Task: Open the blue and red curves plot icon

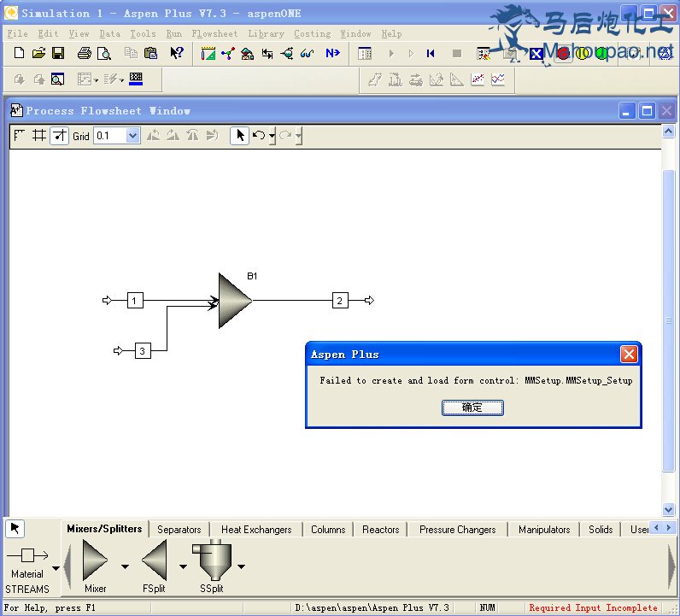Action: click(498, 79)
